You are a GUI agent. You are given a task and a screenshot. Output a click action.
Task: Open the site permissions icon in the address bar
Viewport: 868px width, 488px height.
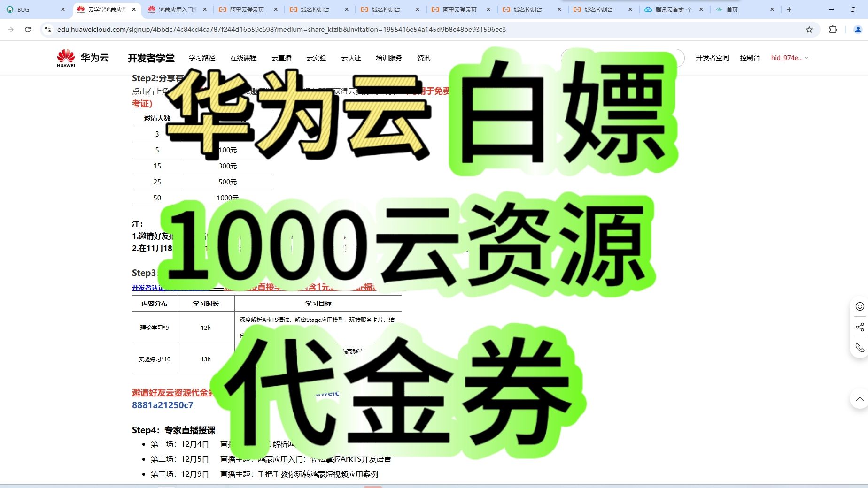point(47,29)
